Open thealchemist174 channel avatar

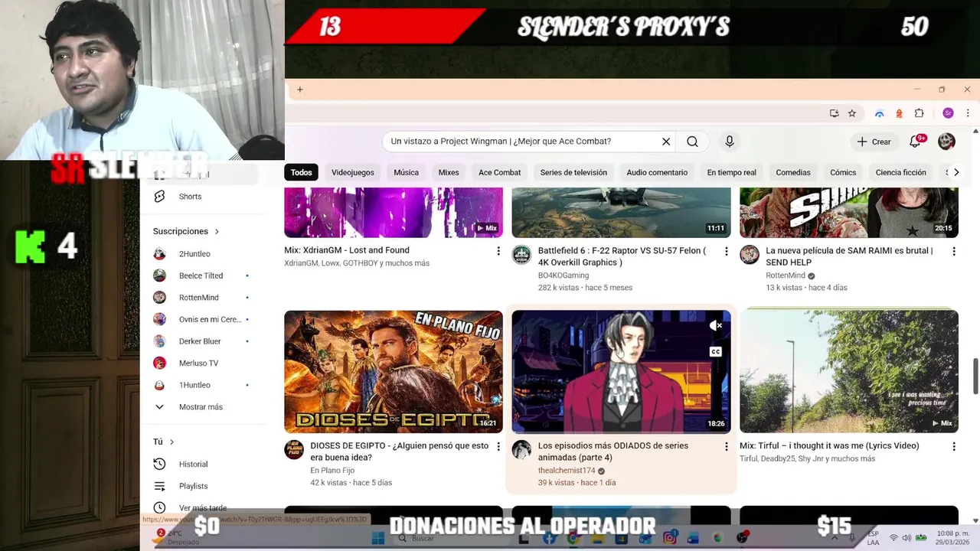pos(521,450)
